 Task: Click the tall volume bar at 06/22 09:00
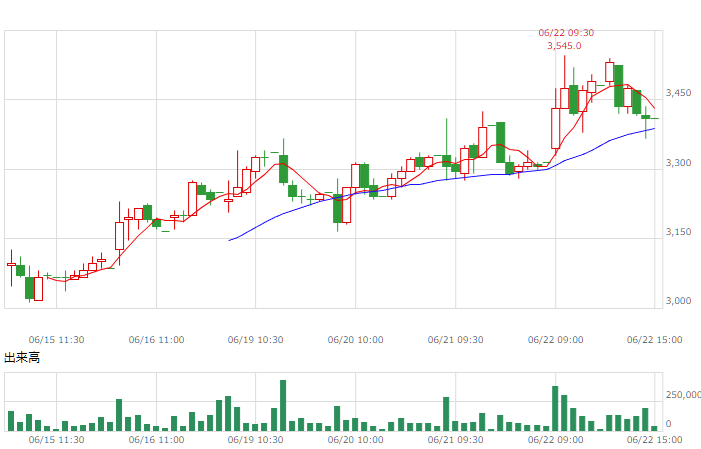tap(555, 408)
